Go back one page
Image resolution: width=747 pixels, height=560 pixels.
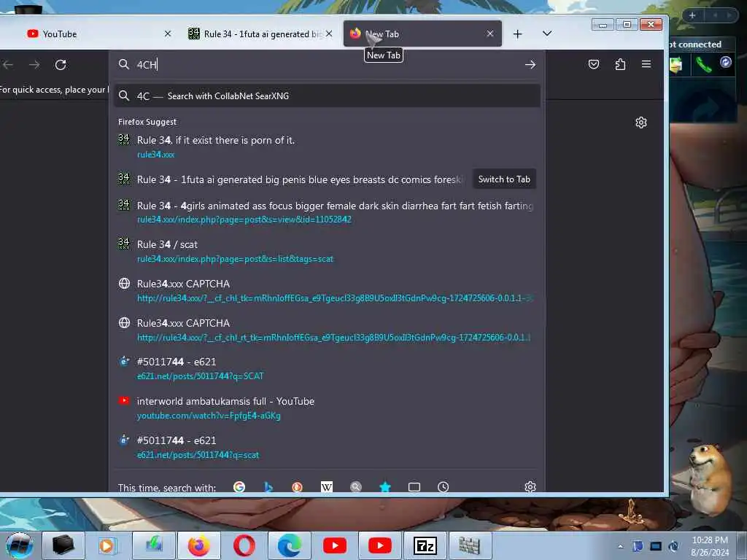(x=8, y=65)
